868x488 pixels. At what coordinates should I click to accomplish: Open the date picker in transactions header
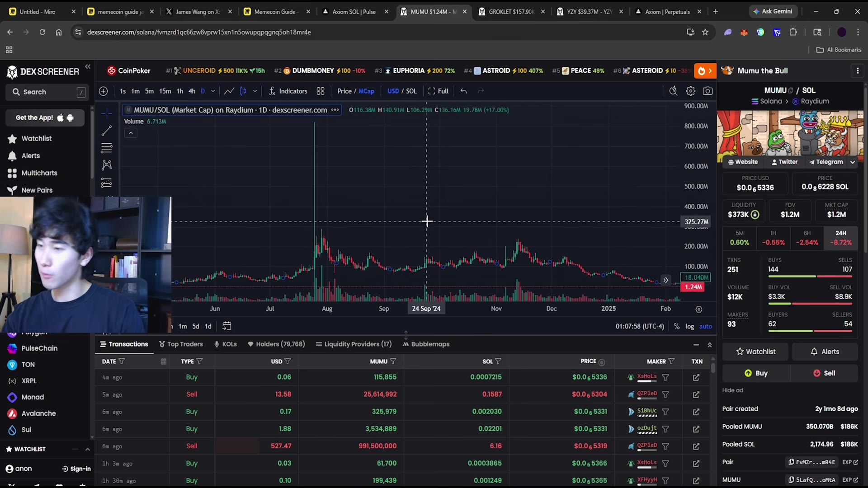pyautogui.click(x=164, y=361)
